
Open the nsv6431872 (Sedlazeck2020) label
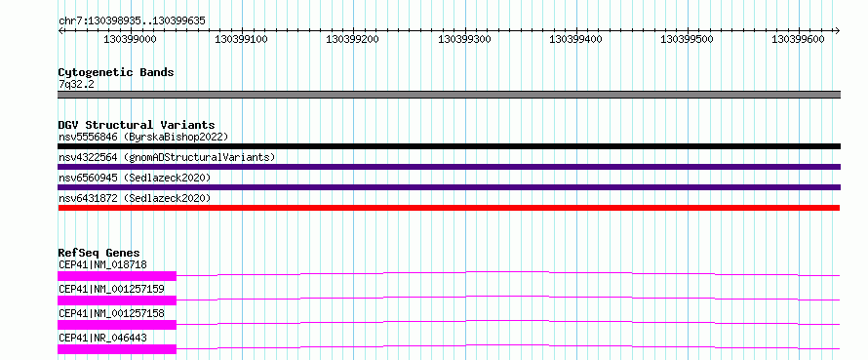pos(135,198)
